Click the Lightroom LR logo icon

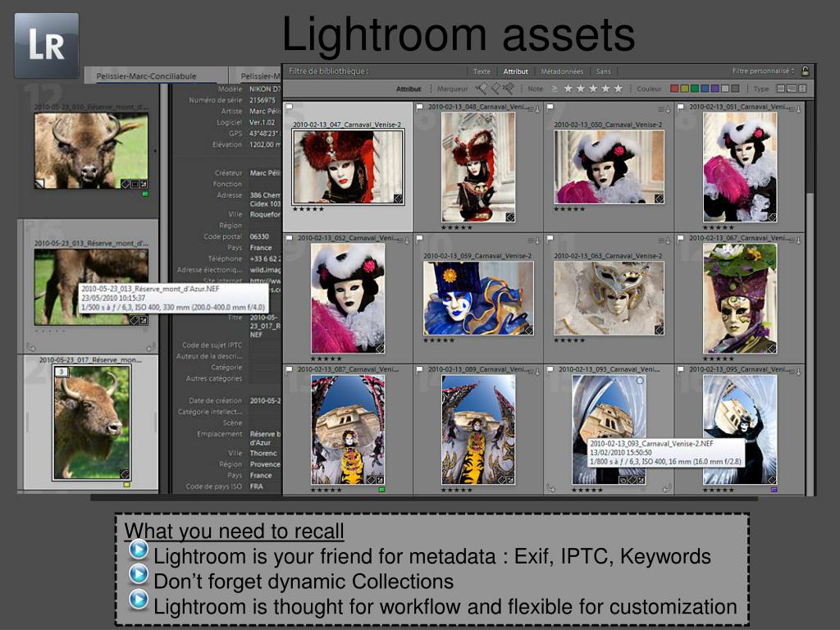pos(47,46)
